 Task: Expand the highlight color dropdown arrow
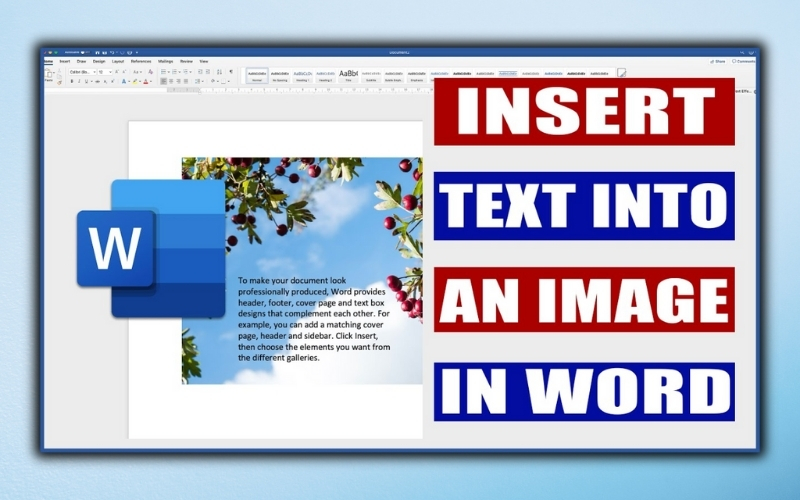coord(140,81)
